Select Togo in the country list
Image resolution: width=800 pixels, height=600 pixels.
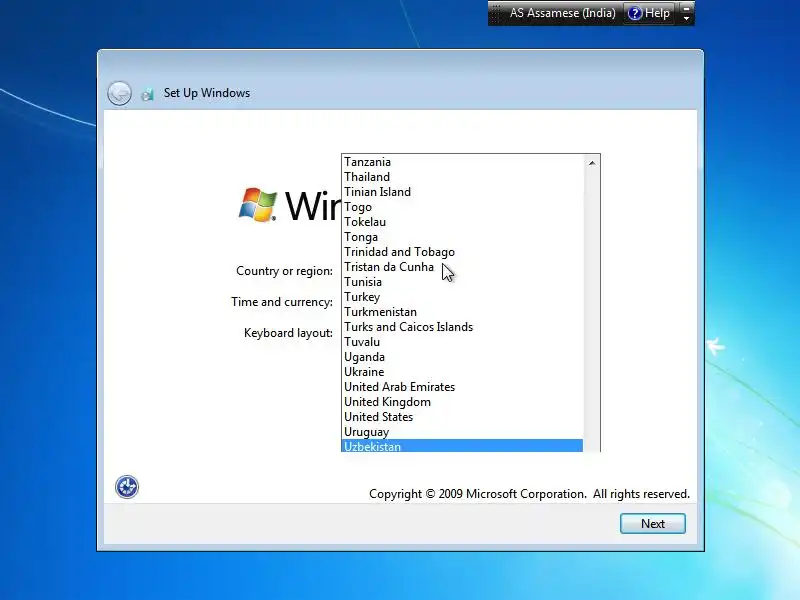click(x=462, y=207)
